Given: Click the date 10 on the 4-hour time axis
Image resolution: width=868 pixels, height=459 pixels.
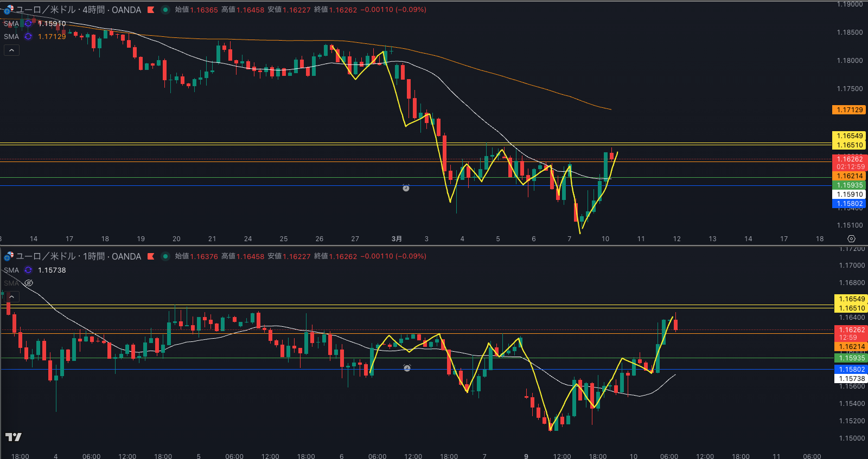Looking at the screenshot, I should click(605, 238).
